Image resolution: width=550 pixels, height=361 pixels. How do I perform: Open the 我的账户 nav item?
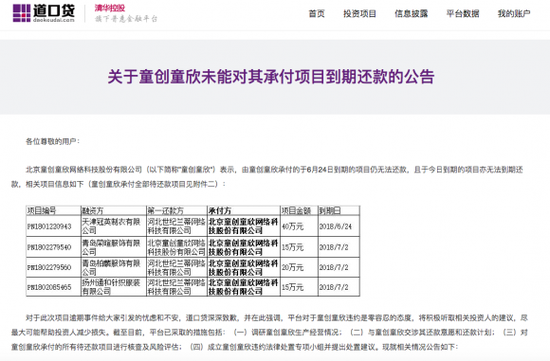click(514, 14)
